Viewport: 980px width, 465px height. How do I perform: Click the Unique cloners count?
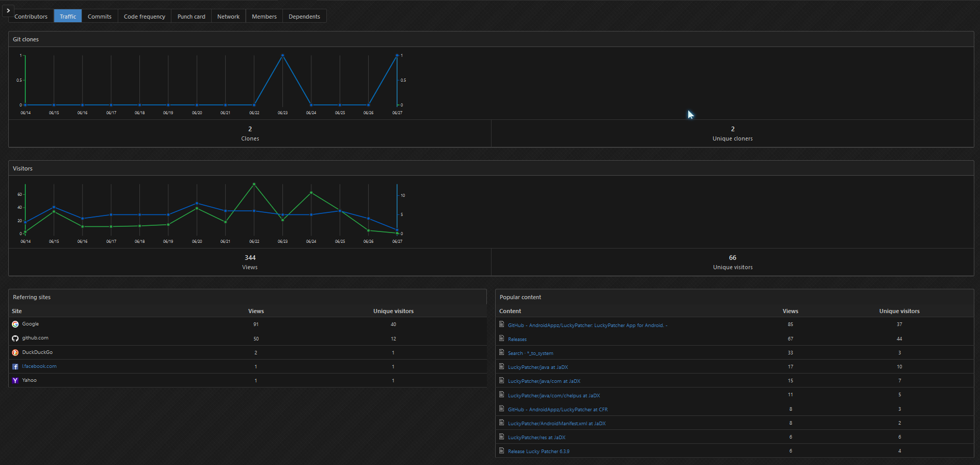tap(733, 129)
